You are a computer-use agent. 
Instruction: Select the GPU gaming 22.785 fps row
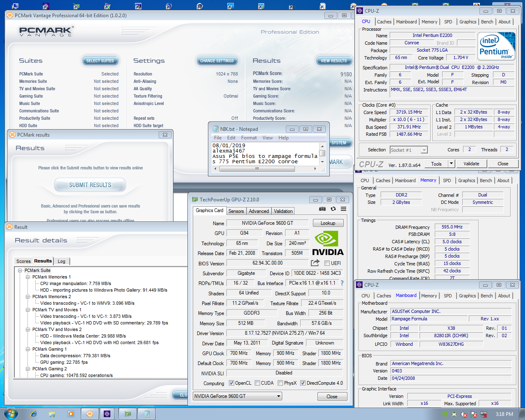tap(64, 362)
